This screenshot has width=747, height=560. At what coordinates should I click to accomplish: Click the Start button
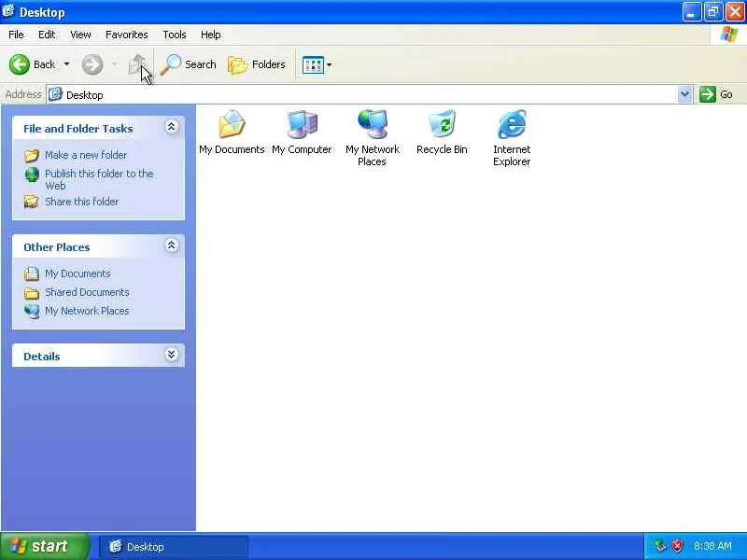tap(44, 546)
